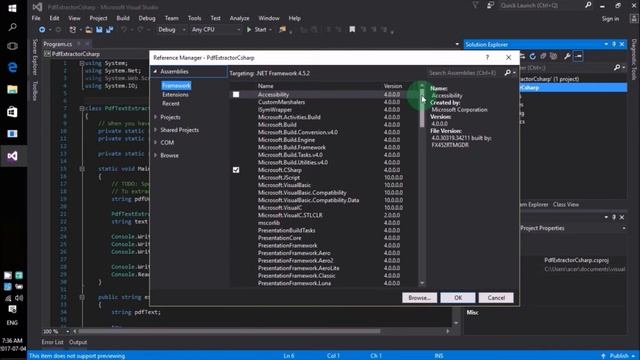Expand the Projects category
Screen dimensions: 640x360
click(x=156, y=117)
